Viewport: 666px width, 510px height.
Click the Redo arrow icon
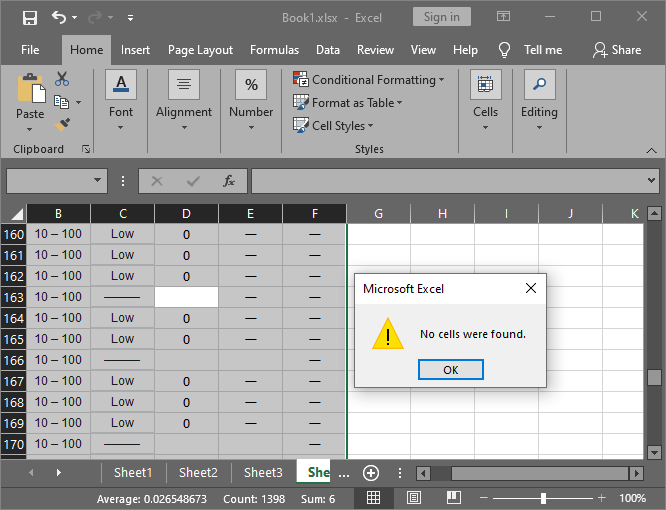(95, 17)
